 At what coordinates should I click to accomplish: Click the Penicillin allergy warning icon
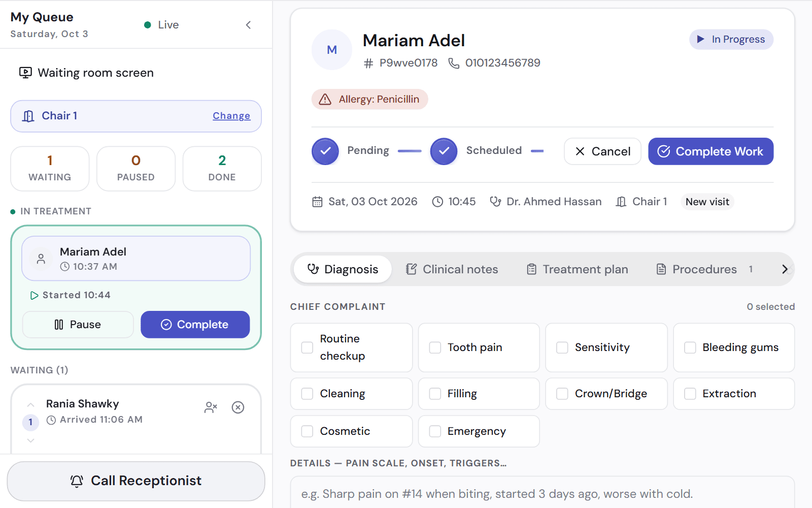pos(325,99)
